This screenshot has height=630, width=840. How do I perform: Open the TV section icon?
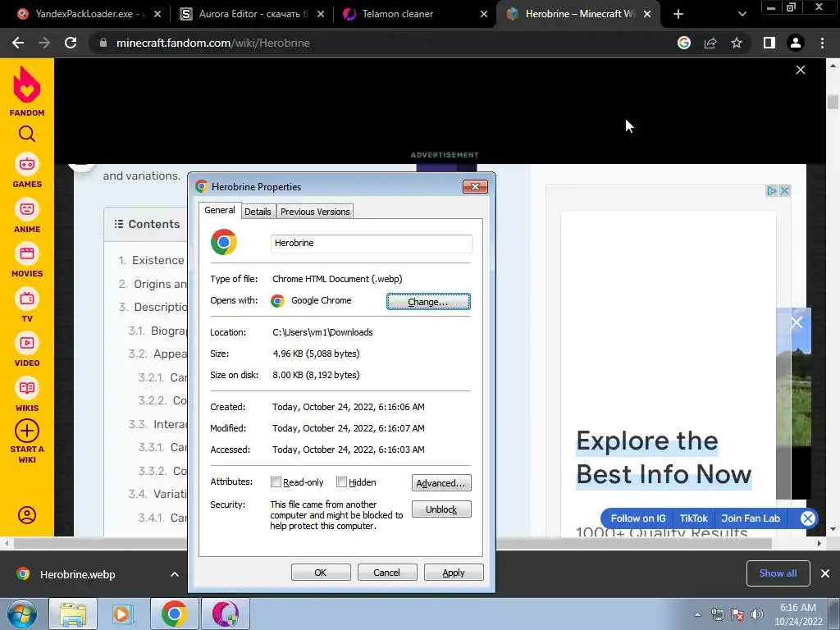pos(27,299)
